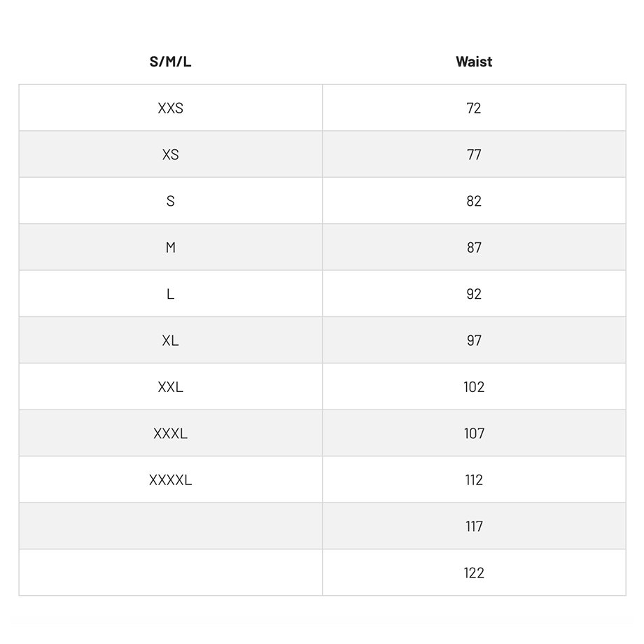The width and height of the screenshot is (644, 644).
Task: Click the XL size cell
Action: coord(170,340)
